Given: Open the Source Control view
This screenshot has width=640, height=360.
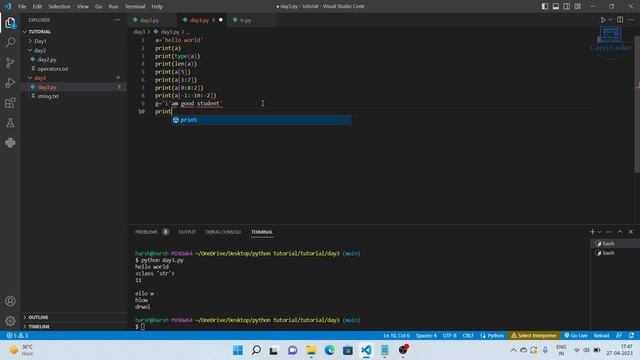Looking at the screenshot, I should click(10, 62).
